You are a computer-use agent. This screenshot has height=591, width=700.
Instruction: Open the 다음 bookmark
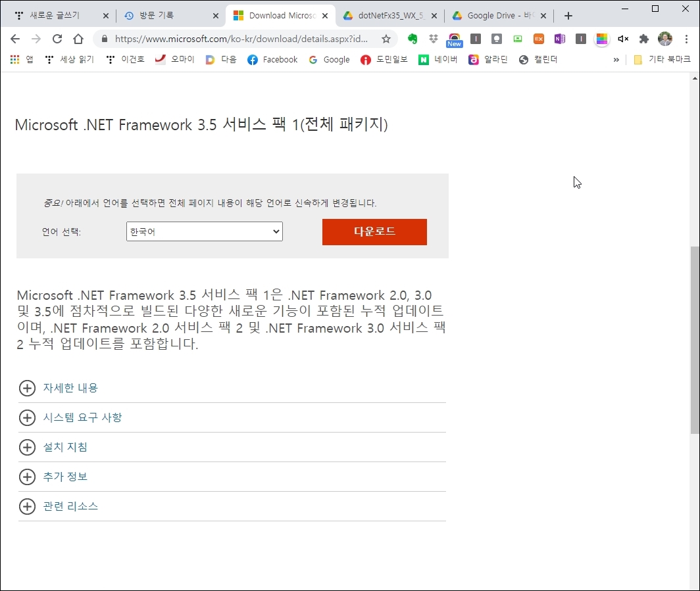[221, 59]
